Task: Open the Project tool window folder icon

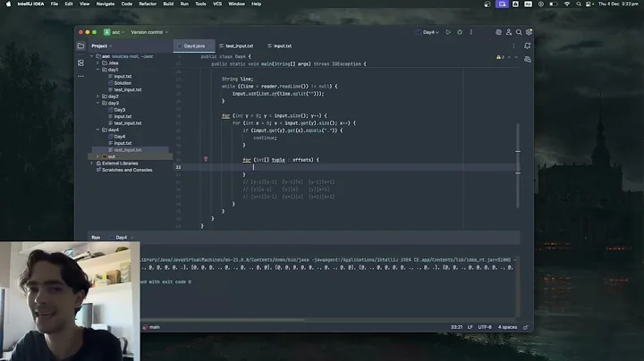Action: [x=80, y=46]
